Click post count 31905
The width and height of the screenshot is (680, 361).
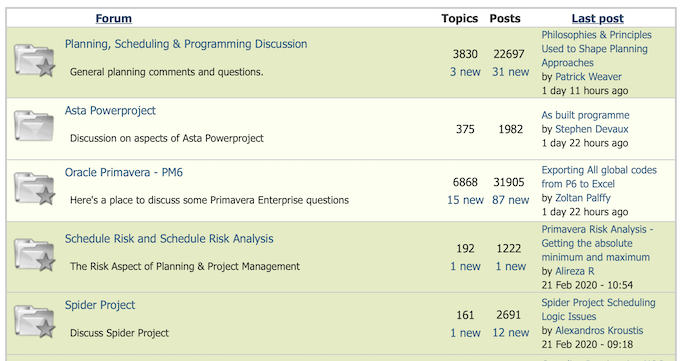tap(509, 182)
